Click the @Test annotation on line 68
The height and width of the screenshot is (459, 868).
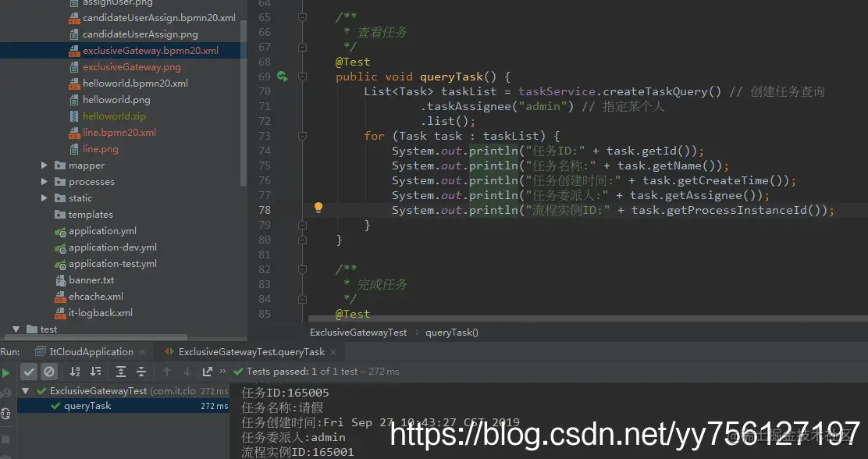point(353,62)
